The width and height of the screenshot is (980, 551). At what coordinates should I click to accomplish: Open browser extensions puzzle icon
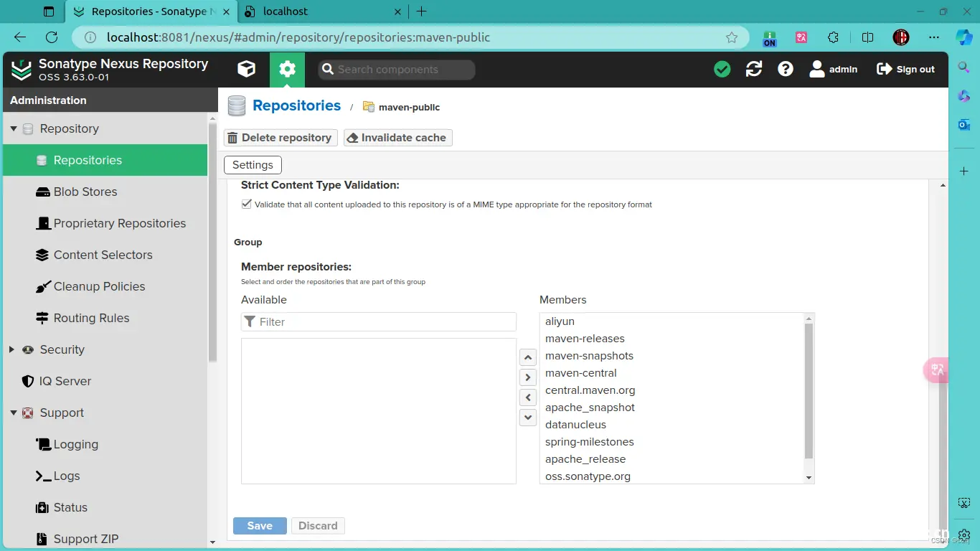833,37
